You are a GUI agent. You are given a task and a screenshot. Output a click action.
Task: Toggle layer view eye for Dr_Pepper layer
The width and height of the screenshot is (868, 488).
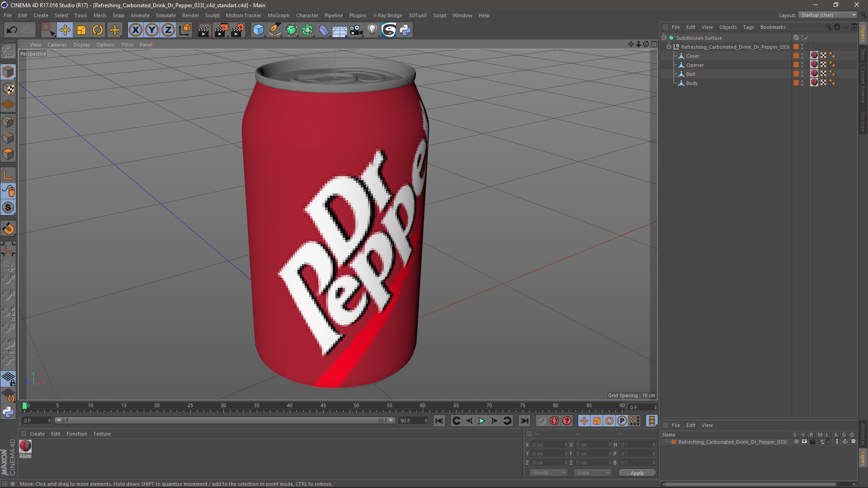click(804, 442)
